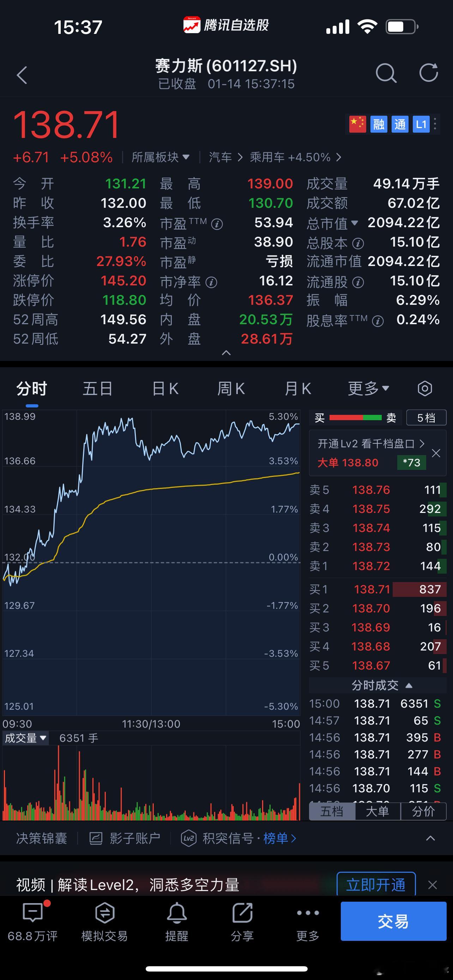The height and width of the screenshot is (980, 453).
Task: Collapse the quote details panel chevron
Action: click(226, 353)
